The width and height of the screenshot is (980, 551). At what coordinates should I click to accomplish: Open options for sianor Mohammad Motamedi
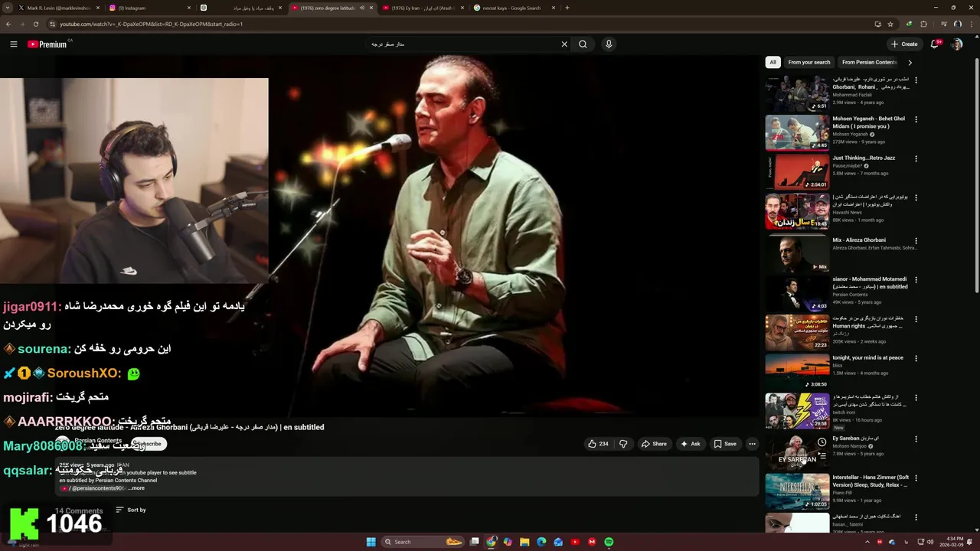click(916, 280)
